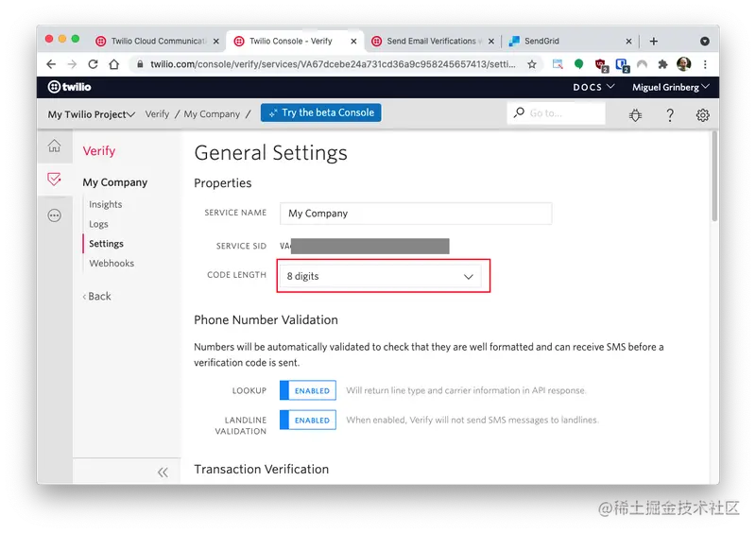The height and width of the screenshot is (533, 756).
Task: Click the Chrome profile avatar
Action: (x=683, y=63)
